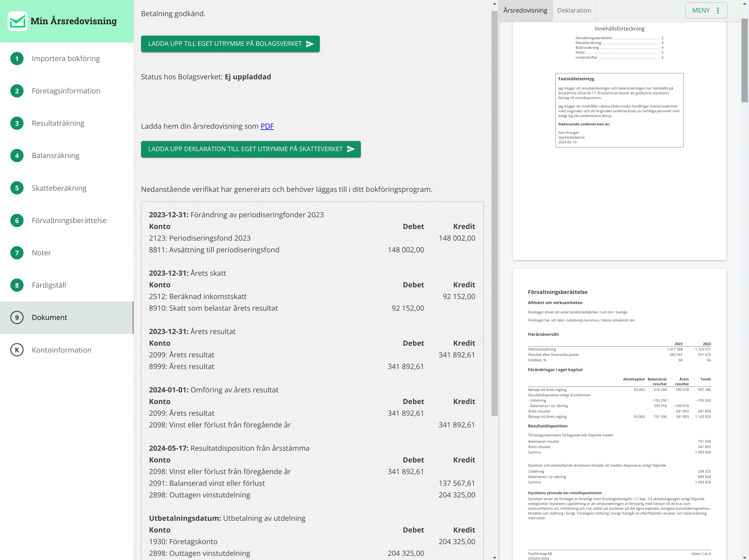The width and height of the screenshot is (749, 560).
Task: Click step 5 circle icon Skatteberäkning
Action: pyautogui.click(x=17, y=188)
